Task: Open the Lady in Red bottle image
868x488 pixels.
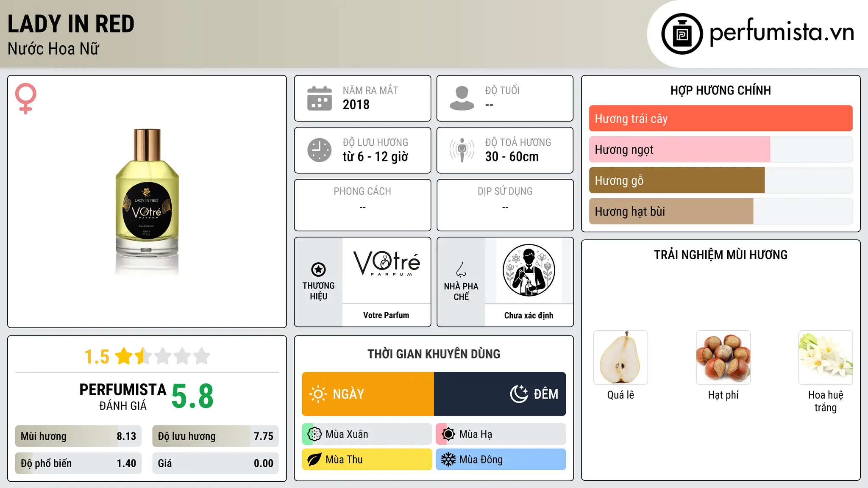Action: tap(147, 202)
